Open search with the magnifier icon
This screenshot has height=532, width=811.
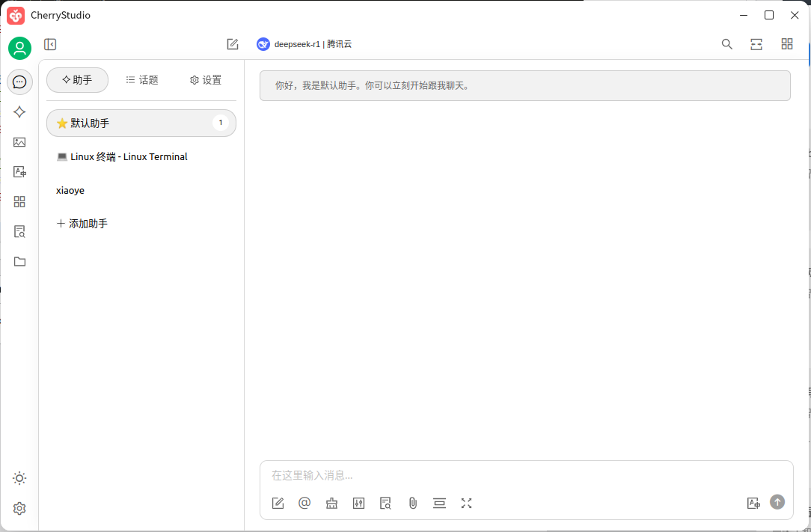[726, 44]
